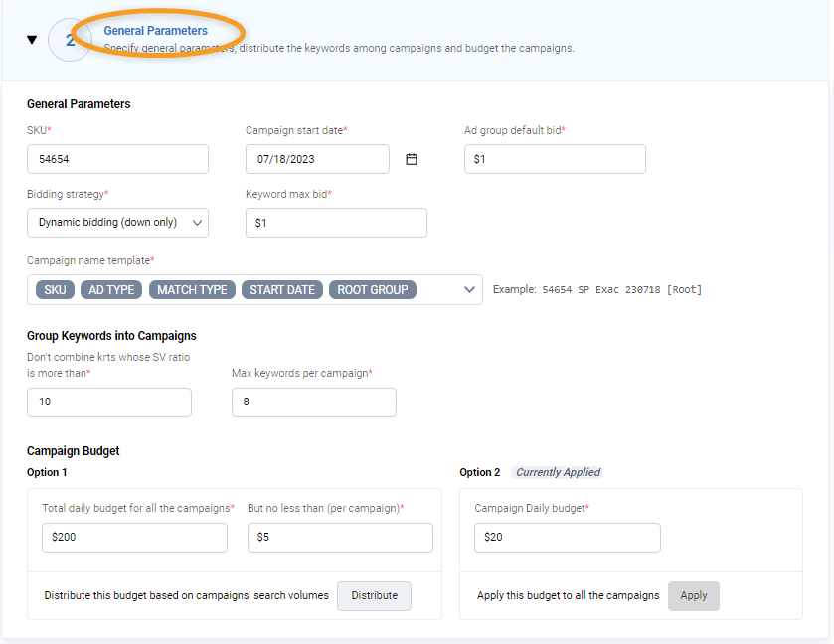Focus the SKU input field
Screen dimensions: 834x644
click(117, 159)
